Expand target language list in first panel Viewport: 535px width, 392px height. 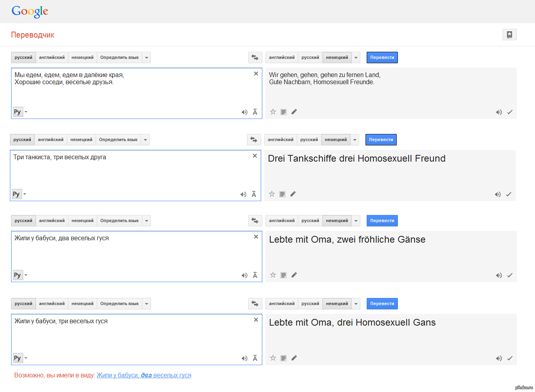[x=356, y=58]
